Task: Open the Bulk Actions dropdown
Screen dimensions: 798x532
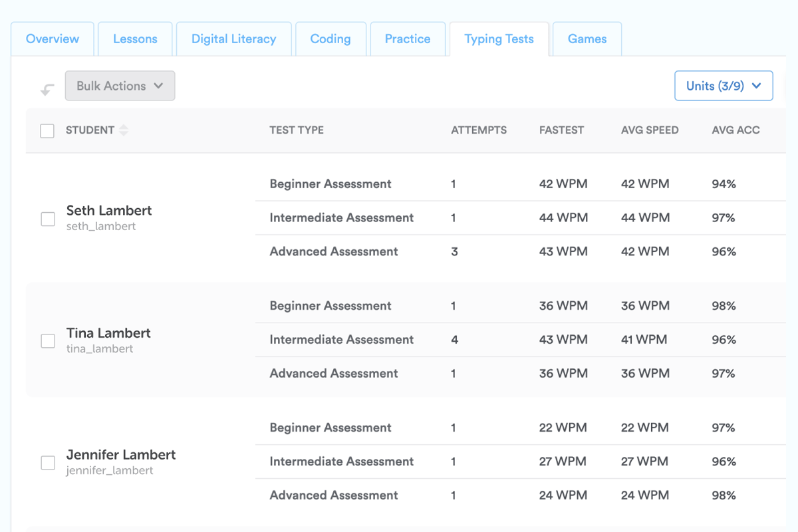Action: [120, 86]
